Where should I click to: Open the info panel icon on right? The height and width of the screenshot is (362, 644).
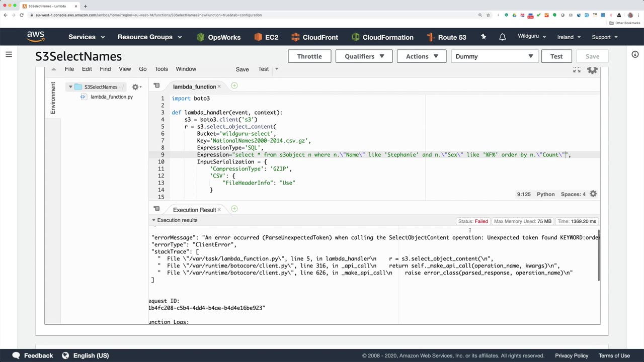[635, 54]
